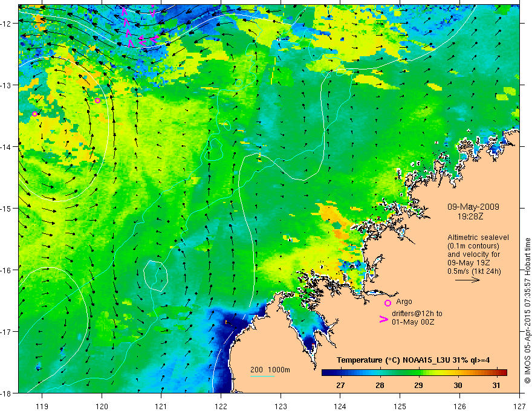Click the 'drifters@12h to' legend text
The height and width of the screenshot is (411, 532).
[417, 313]
